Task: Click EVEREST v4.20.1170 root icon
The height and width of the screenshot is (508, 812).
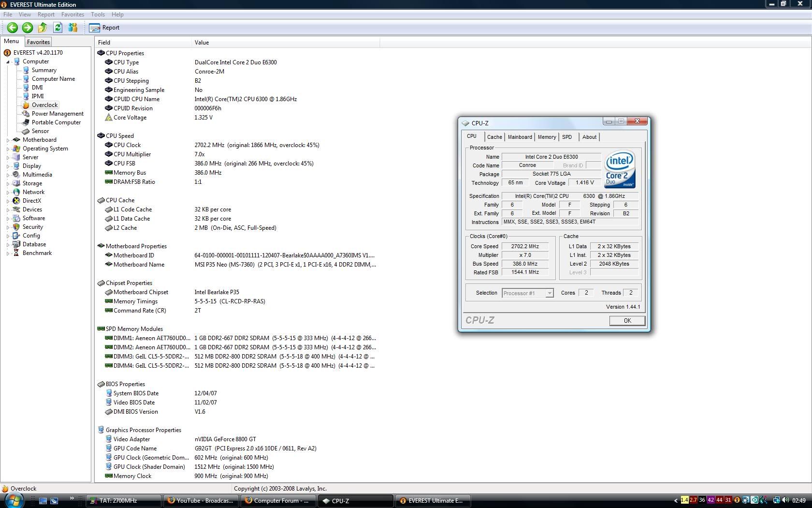Action: point(7,53)
